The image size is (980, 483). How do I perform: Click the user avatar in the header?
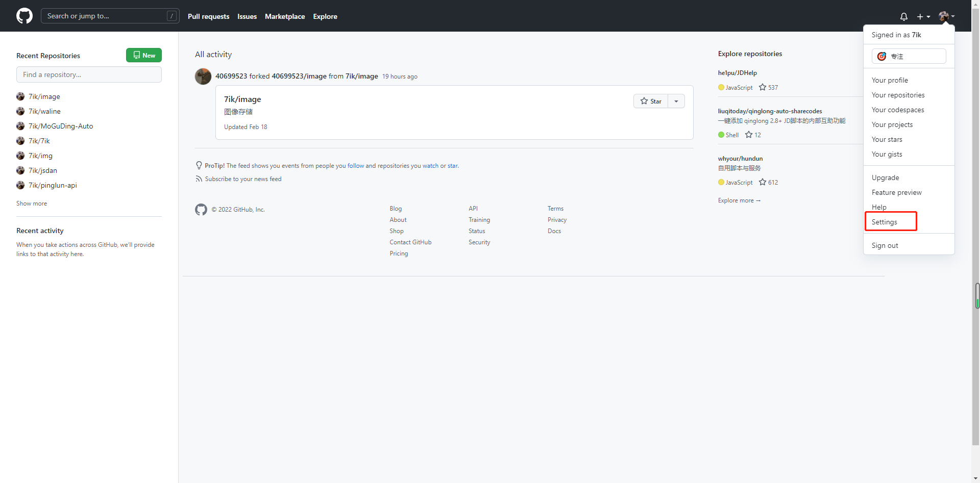point(944,16)
